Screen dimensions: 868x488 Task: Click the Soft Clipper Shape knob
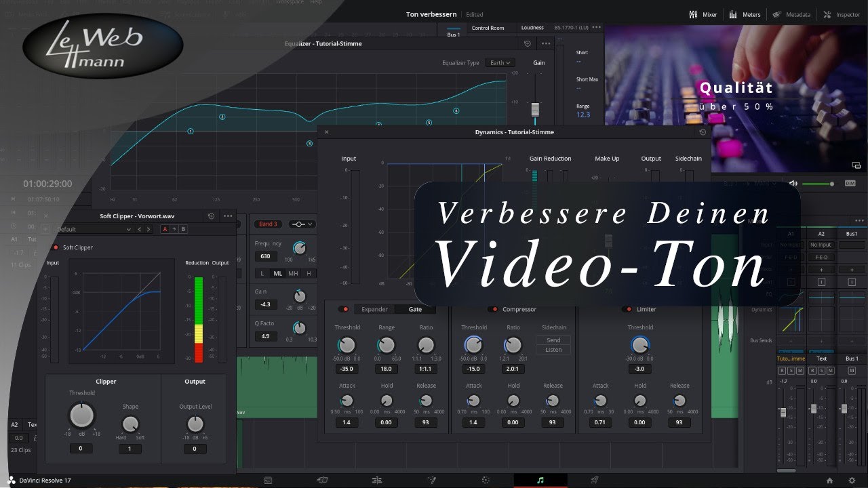[130, 424]
